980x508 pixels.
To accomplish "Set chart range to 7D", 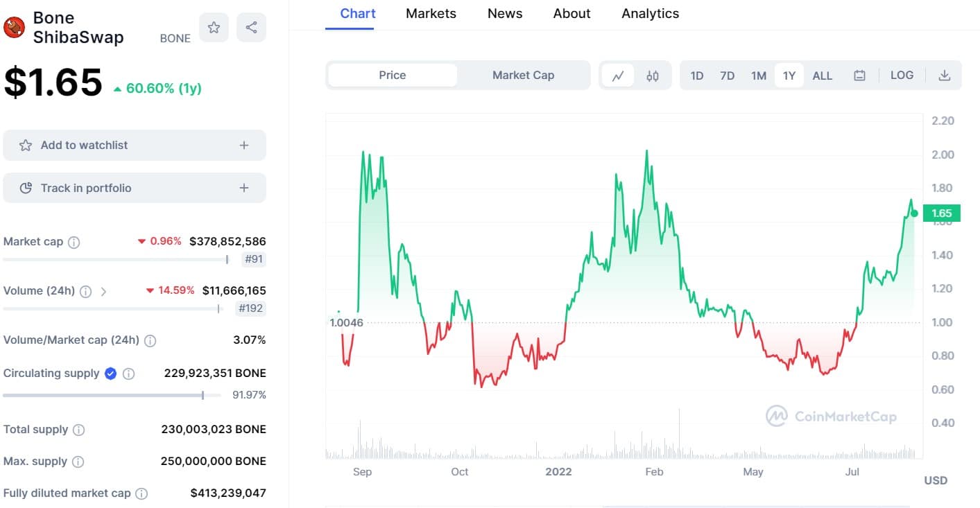I will 727,76.
